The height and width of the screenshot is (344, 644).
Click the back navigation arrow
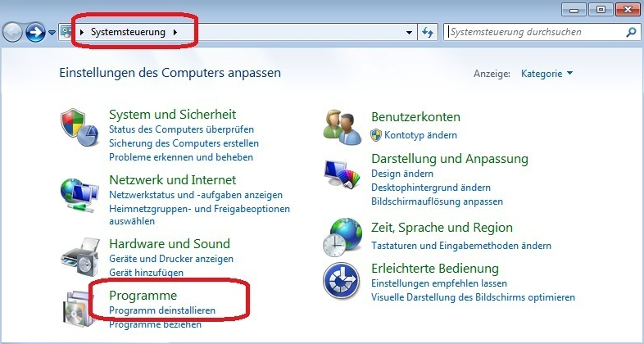point(12,33)
